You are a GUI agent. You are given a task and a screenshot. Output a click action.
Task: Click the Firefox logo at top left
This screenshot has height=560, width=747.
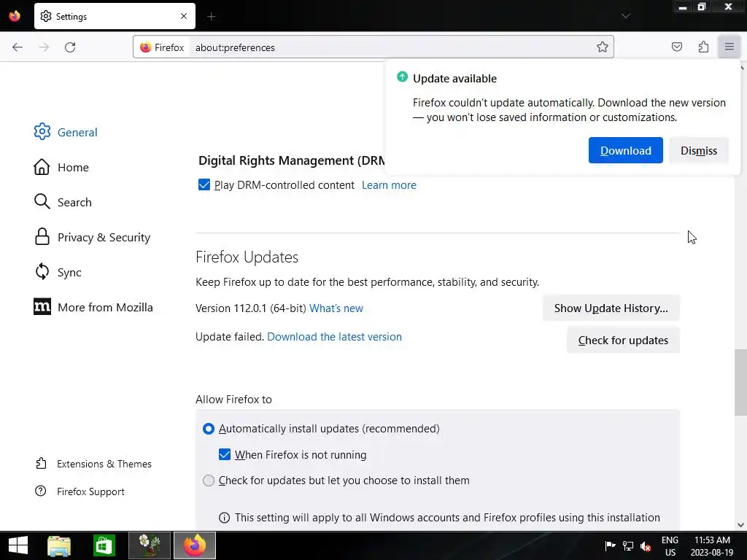[15, 16]
